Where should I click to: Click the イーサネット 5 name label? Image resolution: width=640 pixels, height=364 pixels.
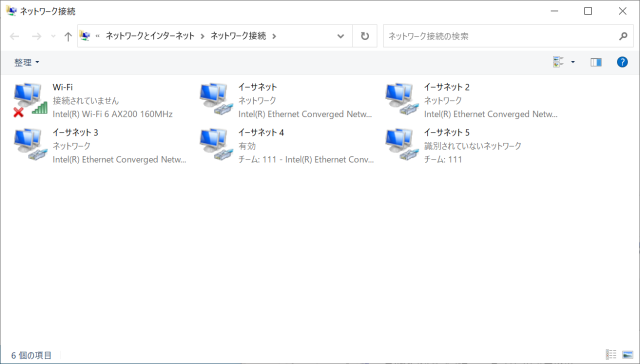point(447,132)
